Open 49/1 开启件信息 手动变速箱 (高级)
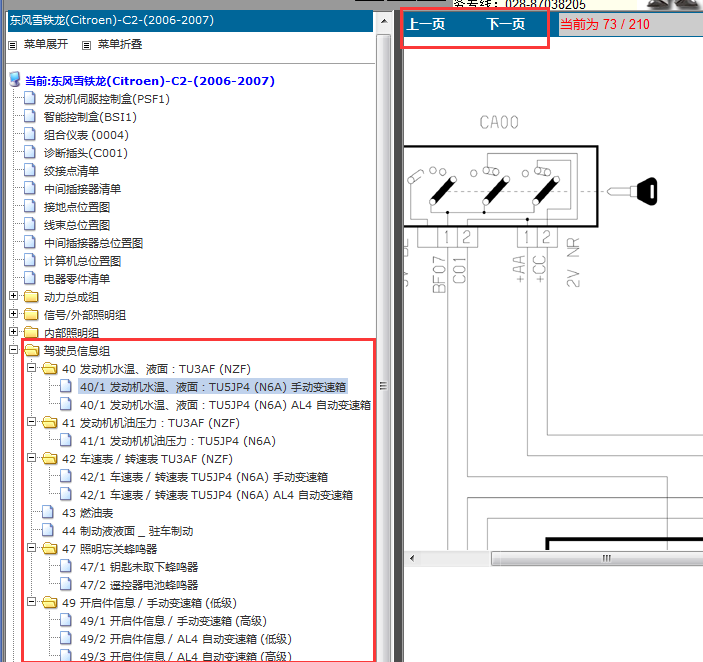 (x=173, y=621)
